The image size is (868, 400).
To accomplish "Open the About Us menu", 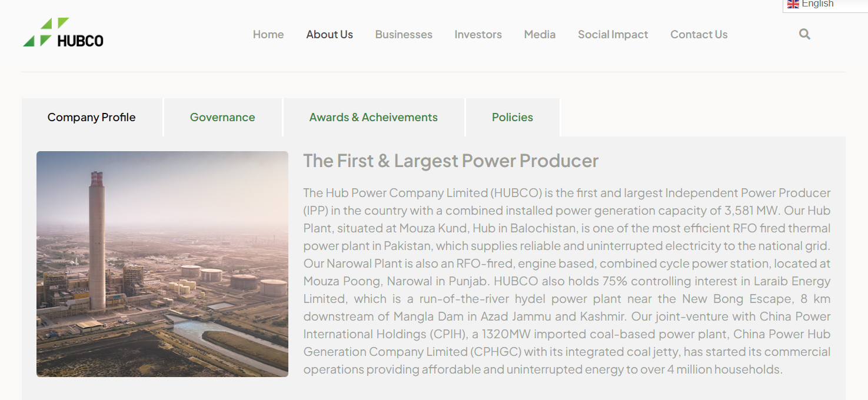I will pyautogui.click(x=330, y=35).
